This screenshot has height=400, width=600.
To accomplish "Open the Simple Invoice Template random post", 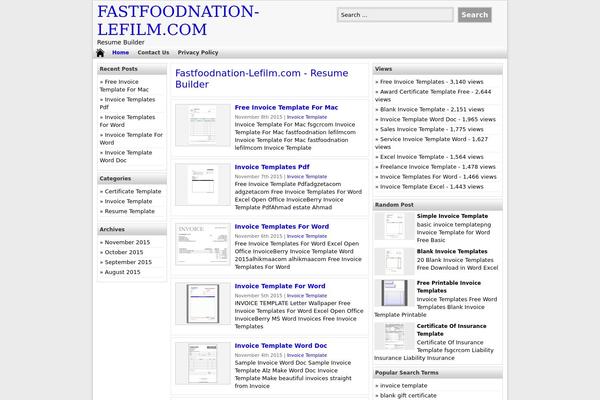I will [x=452, y=216].
